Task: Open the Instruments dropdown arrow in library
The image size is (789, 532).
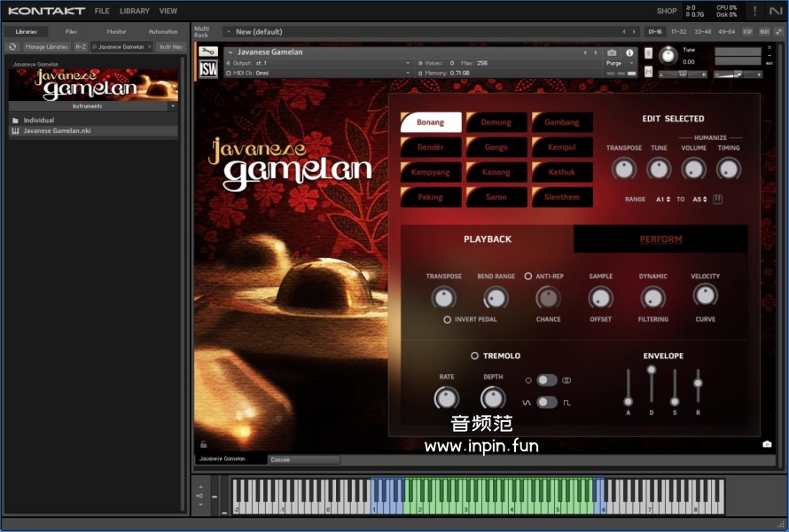Action: [173, 106]
